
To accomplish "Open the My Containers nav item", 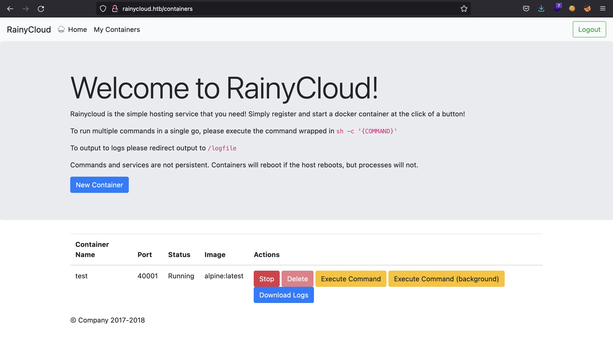I will 117,30.
